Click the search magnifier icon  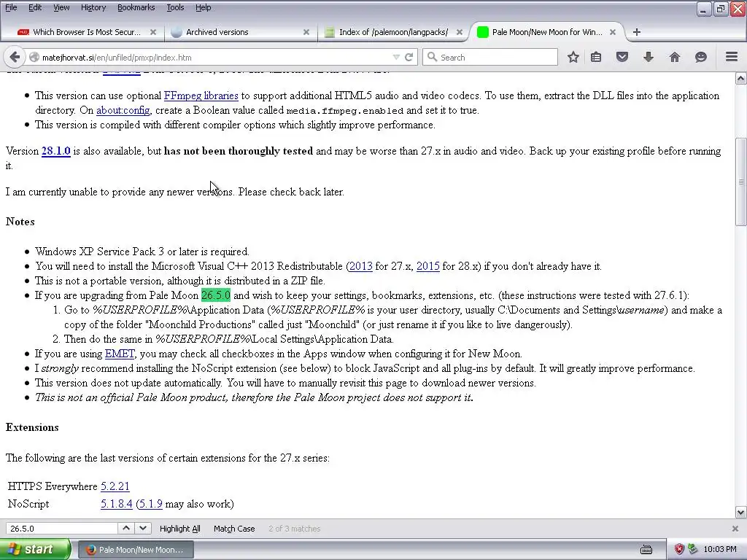pos(432,57)
